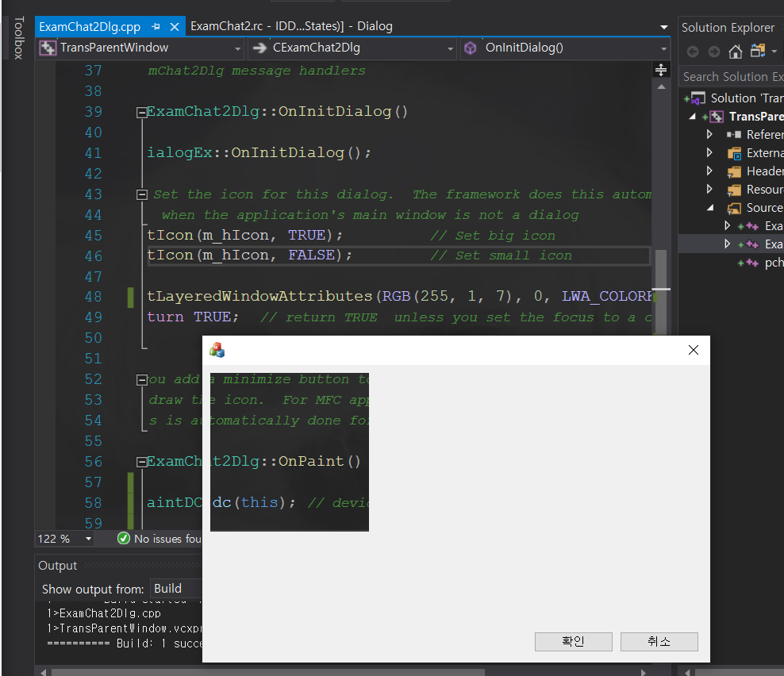The image size is (784, 676).
Task: Click the back navigation arrow in Solution Explorer
Action: tap(692, 51)
